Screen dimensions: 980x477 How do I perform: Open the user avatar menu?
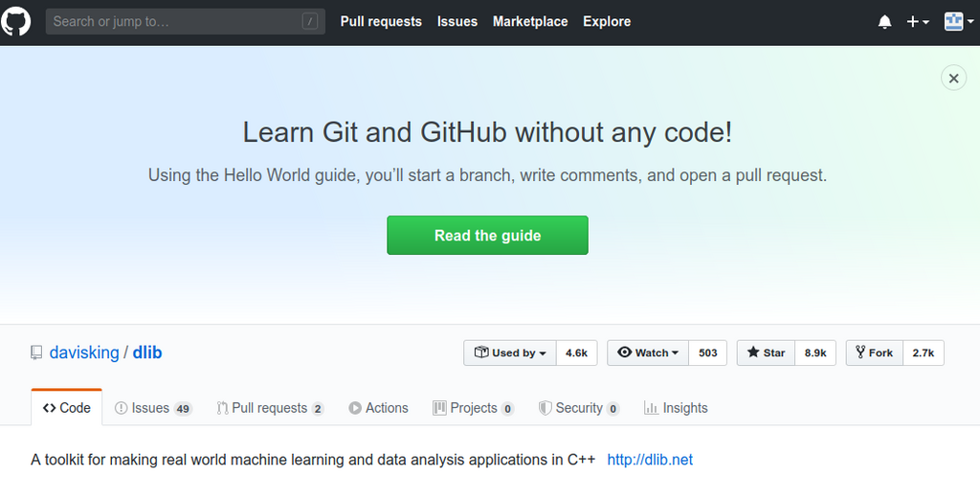tap(959, 22)
